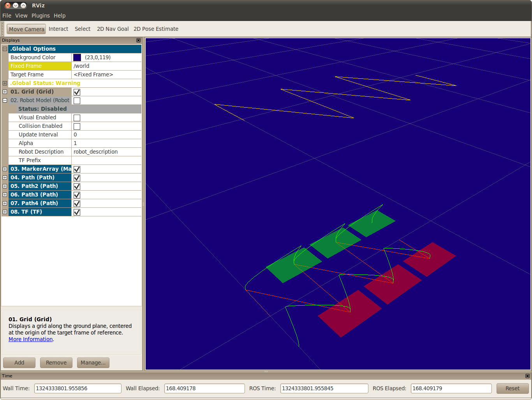This screenshot has width=532, height=400.
Task: Open the File menu
Action: tap(7, 15)
